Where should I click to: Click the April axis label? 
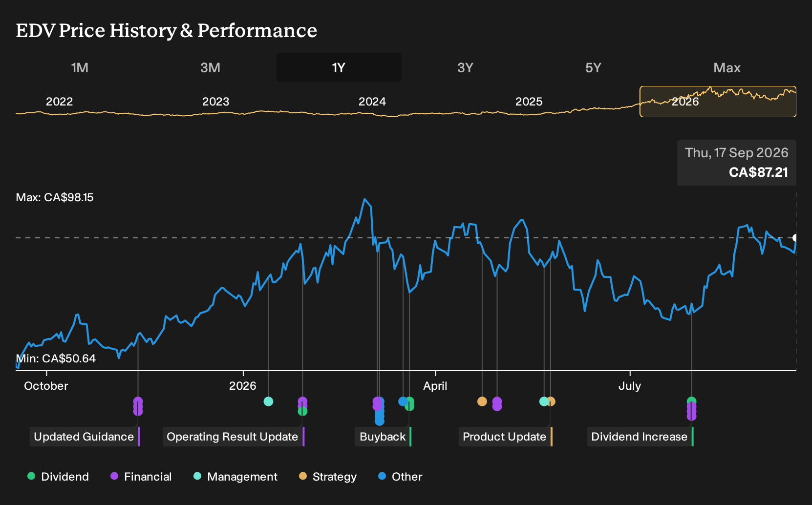[x=435, y=386]
